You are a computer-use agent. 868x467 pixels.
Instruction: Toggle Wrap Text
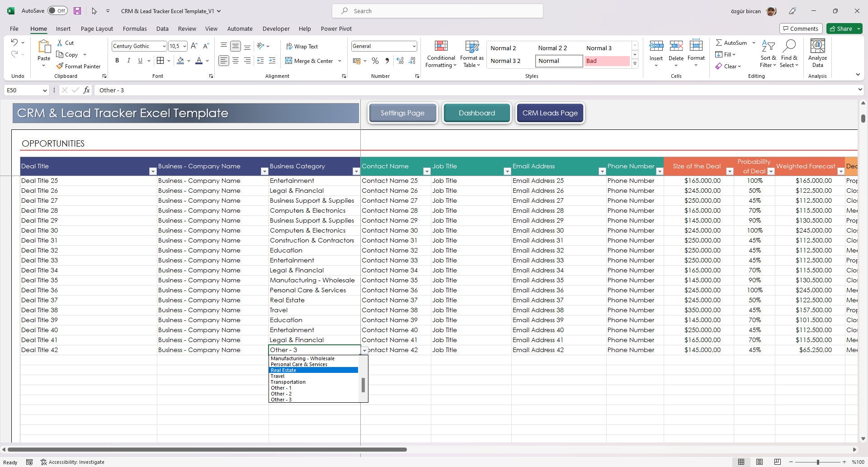pyautogui.click(x=302, y=46)
